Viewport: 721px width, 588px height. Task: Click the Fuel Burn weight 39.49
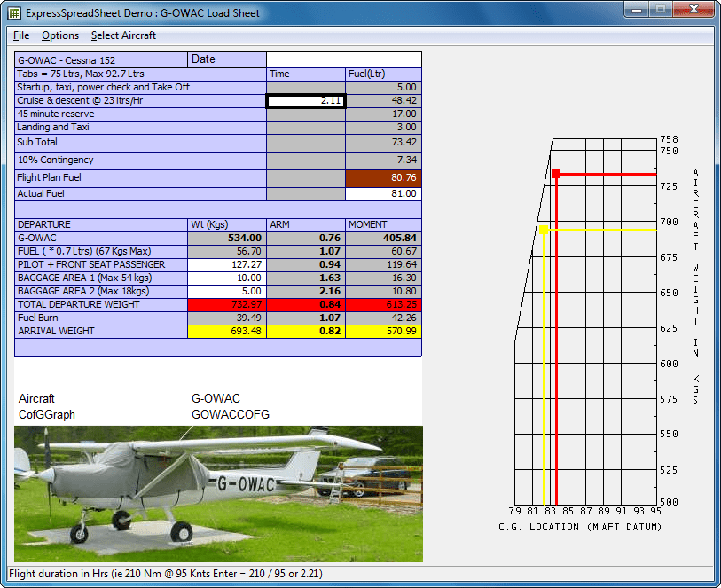coord(227,318)
